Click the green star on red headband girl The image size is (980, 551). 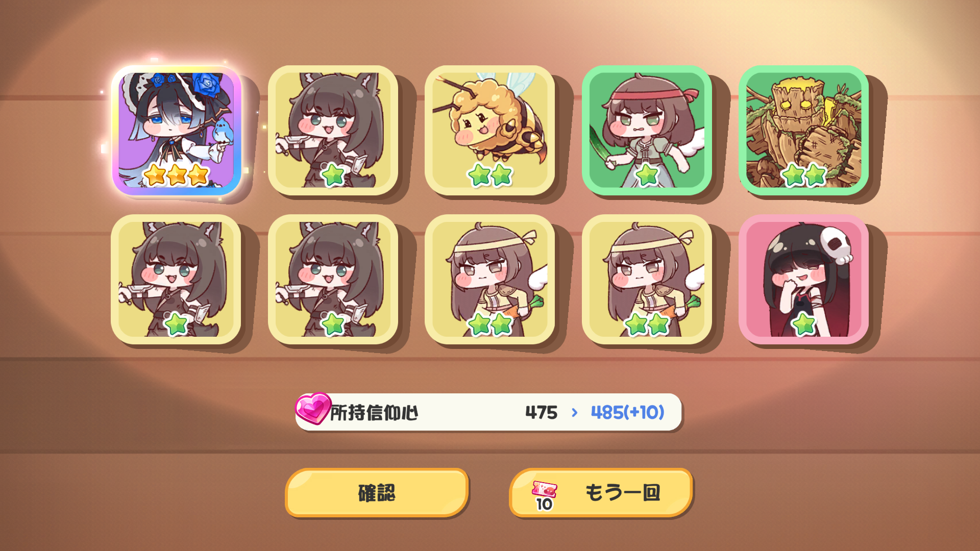(x=647, y=175)
